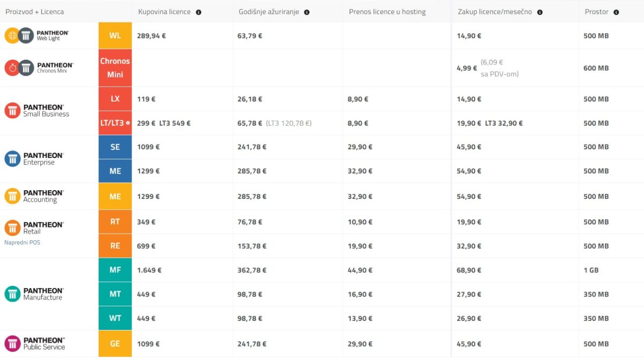Click the small info icon on LT/LT3 badge
Viewport: 644px width, 360px height.
(x=128, y=123)
